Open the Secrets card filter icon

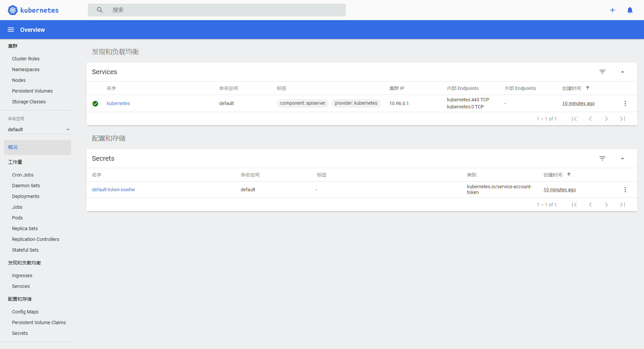click(602, 158)
